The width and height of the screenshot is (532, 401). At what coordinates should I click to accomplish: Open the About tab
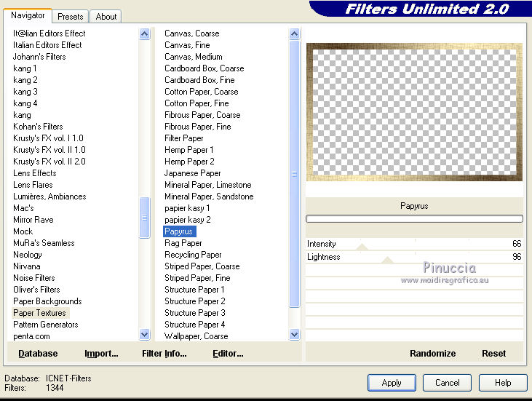click(106, 16)
